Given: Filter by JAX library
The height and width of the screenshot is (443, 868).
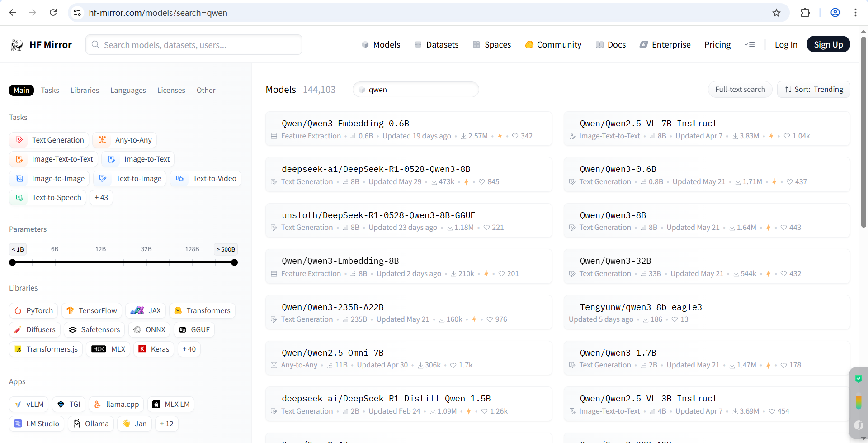Looking at the screenshot, I should click(146, 311).
